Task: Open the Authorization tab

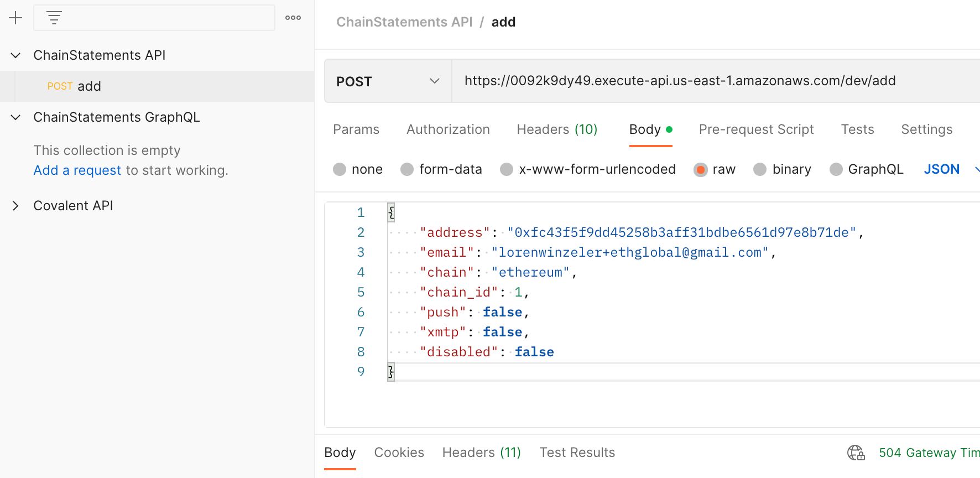Action: click(x=448, y=129)
